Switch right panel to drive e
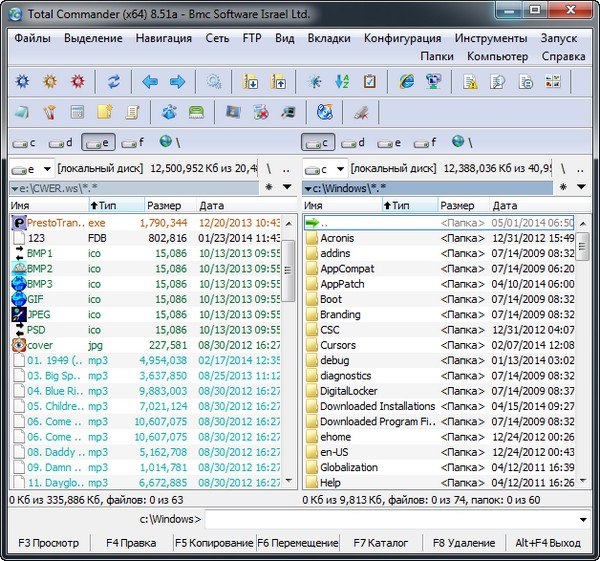 coord(389,143)
